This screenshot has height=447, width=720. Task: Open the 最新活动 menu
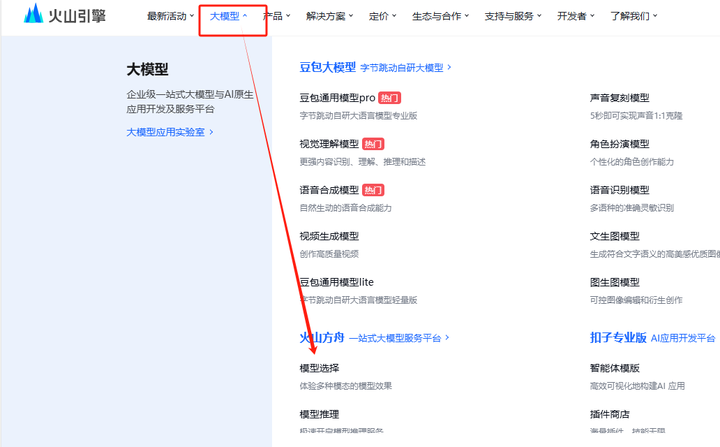coord(170,16)
